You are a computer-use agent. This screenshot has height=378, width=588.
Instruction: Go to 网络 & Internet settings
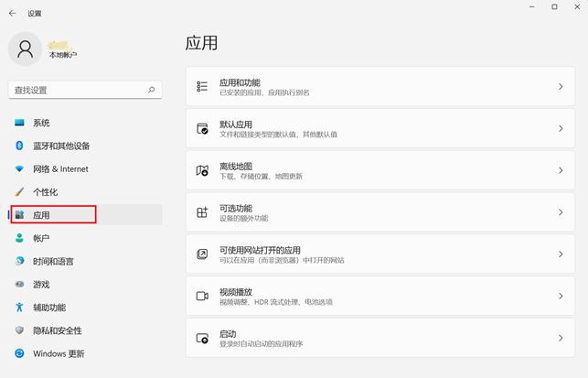60,169
